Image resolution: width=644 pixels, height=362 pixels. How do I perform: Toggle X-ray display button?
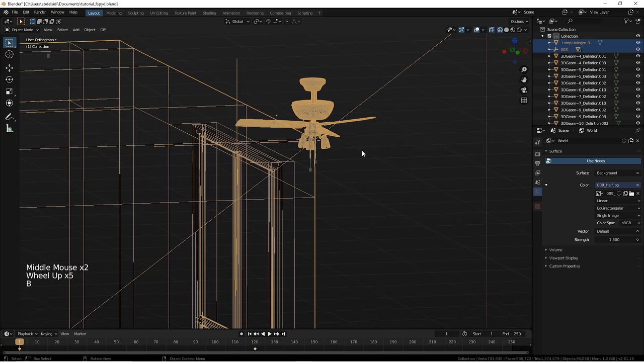pyautogui.click(x=492, y=30)
